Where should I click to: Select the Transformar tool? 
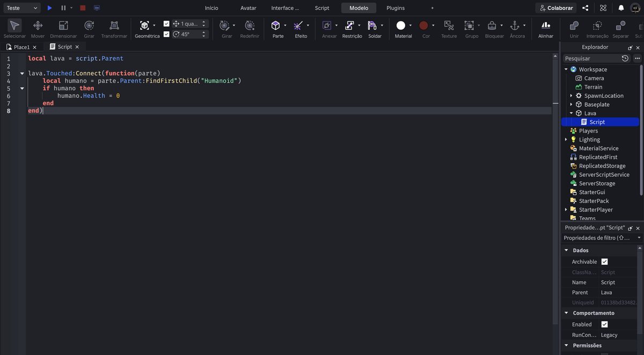click(114, 25)
